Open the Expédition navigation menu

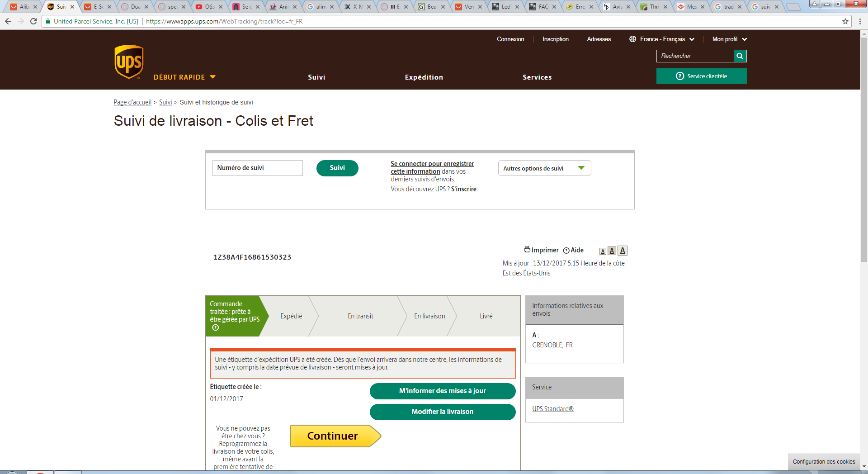coord(424,77)
